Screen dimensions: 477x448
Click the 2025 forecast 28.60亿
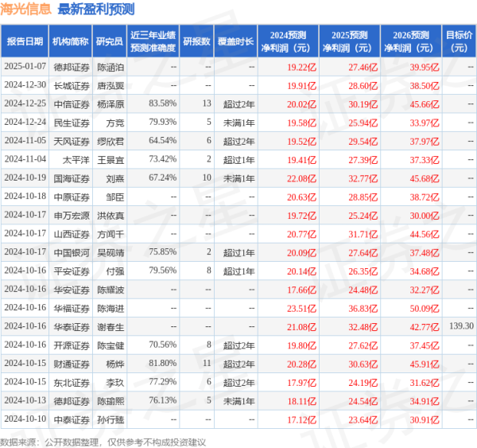point(363,86)
